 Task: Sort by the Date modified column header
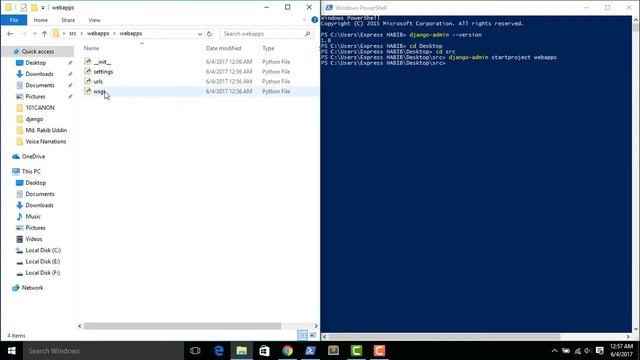[224, 48]
